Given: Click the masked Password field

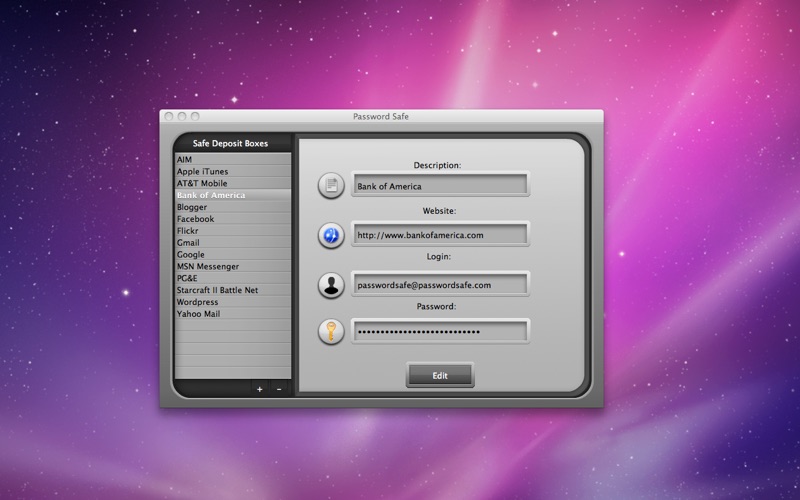Looking at the screenshot, I should pos(439,332).
